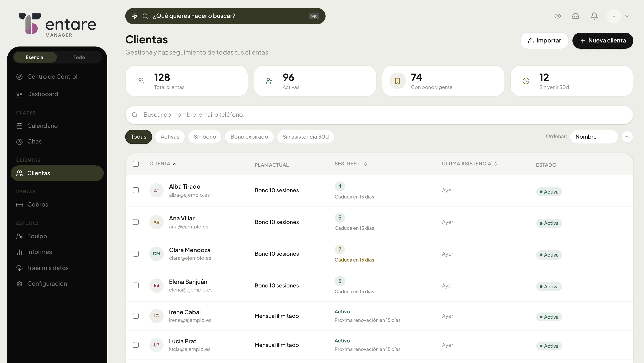Click the Equipo sidebar icon

pos(19,236)
